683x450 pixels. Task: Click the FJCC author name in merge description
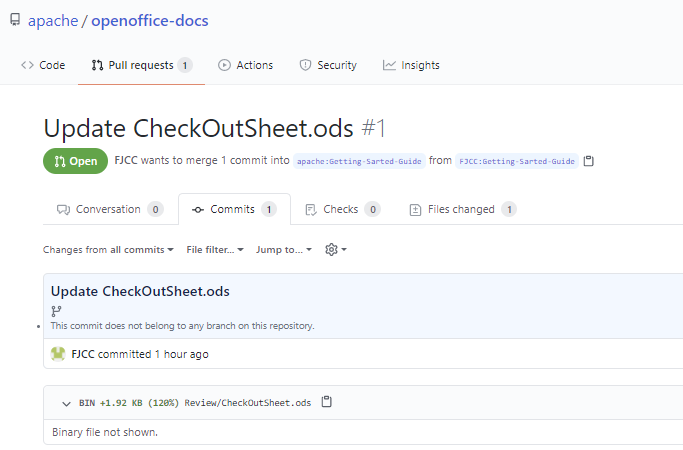point(126,160)
